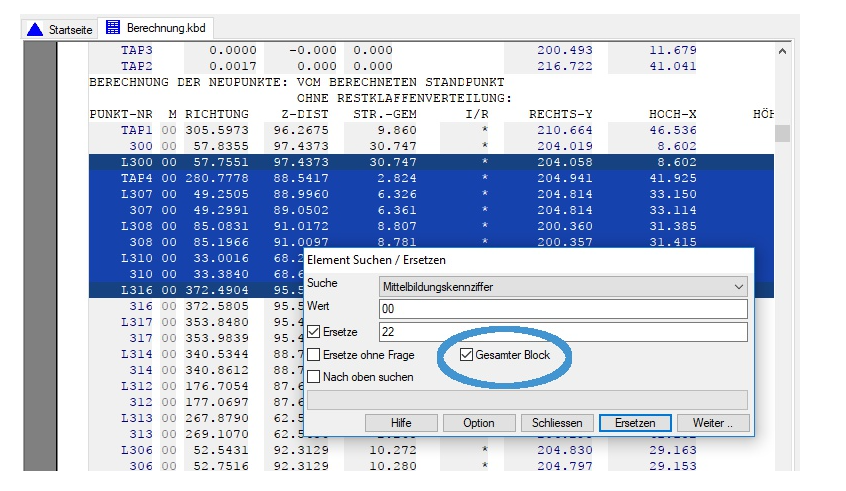Focus the Wert field containing 00
The height and width of the screenshot is (491, 846).
pos(563,309)
